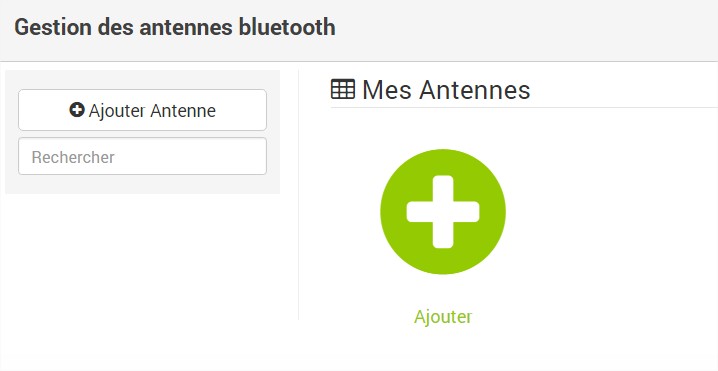Click the word bluetooth in the page title

[287, 27]
